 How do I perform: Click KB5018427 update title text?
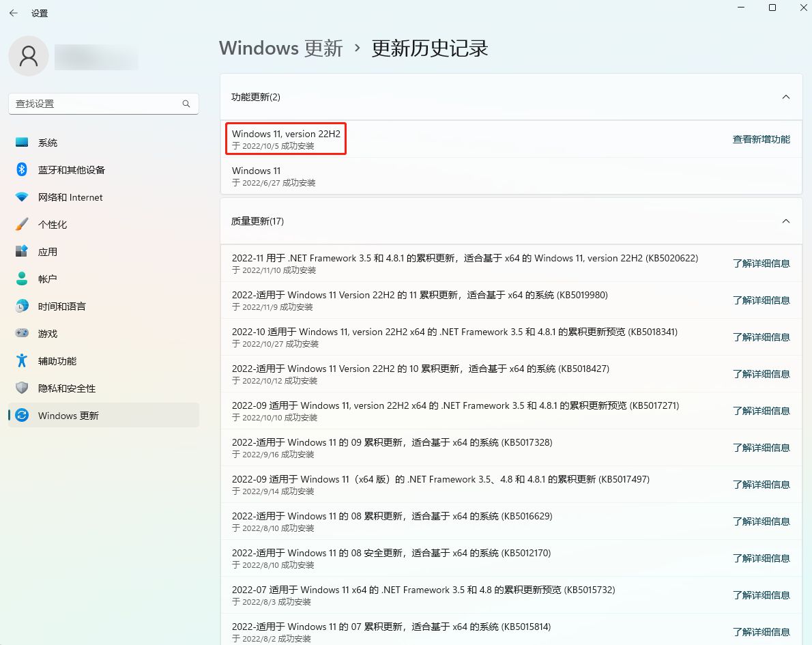pos(420,369)
